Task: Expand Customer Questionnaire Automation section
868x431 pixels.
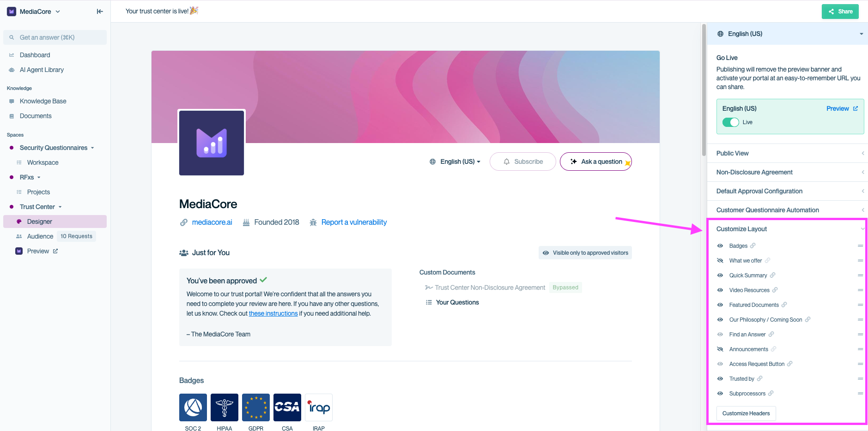Action: pyautogui.click(x=788, y=210)
